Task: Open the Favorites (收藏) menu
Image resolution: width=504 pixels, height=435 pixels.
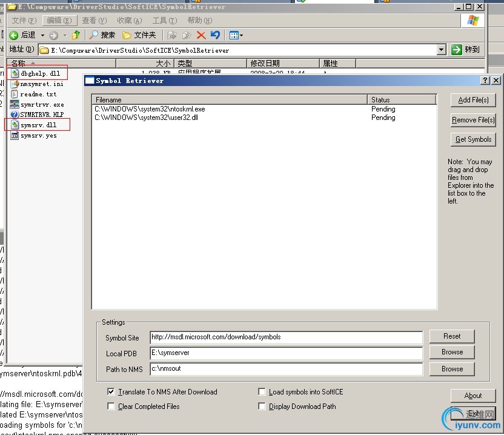Action: 129,21
